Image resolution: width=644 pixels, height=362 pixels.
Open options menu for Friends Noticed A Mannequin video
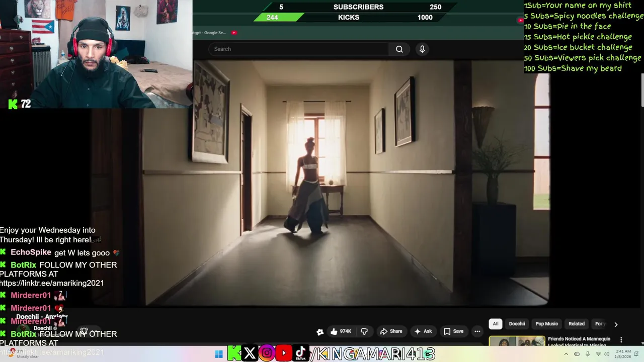621,340
